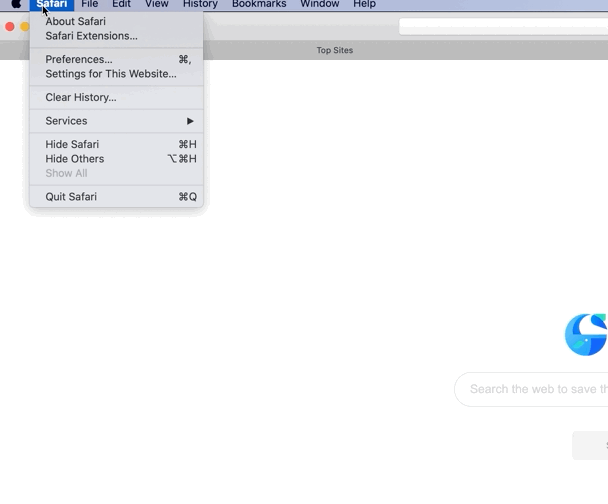
Task: Open the History menu
Action: click(200, 5)
